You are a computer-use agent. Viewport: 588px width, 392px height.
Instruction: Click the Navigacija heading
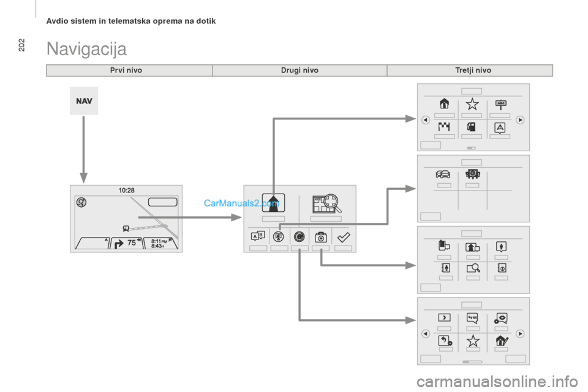coord(86,49)
